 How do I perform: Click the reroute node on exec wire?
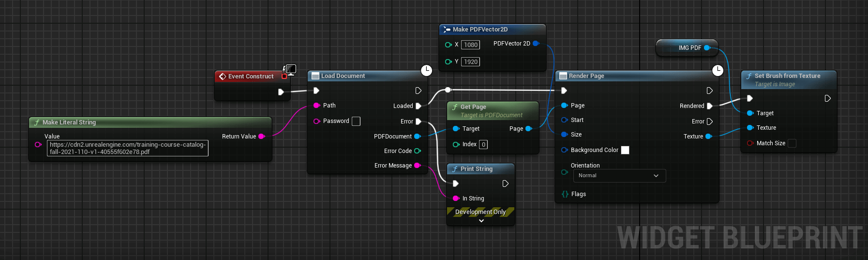pos(448,90)
